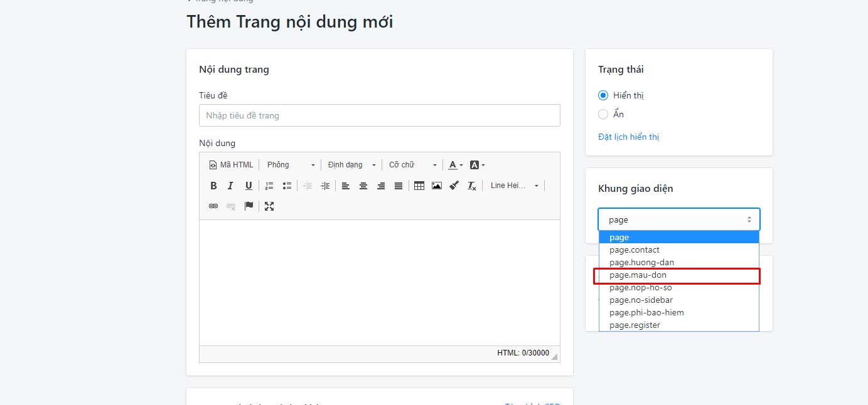868x405 pixels.
Task: Open the background color picker
Action: (x=477, y=165)
